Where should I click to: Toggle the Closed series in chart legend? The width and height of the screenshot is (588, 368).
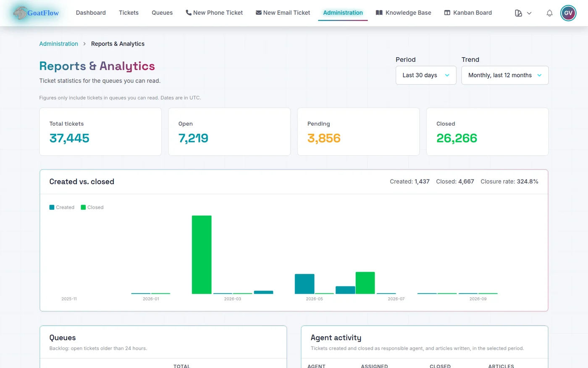[92, 207]
